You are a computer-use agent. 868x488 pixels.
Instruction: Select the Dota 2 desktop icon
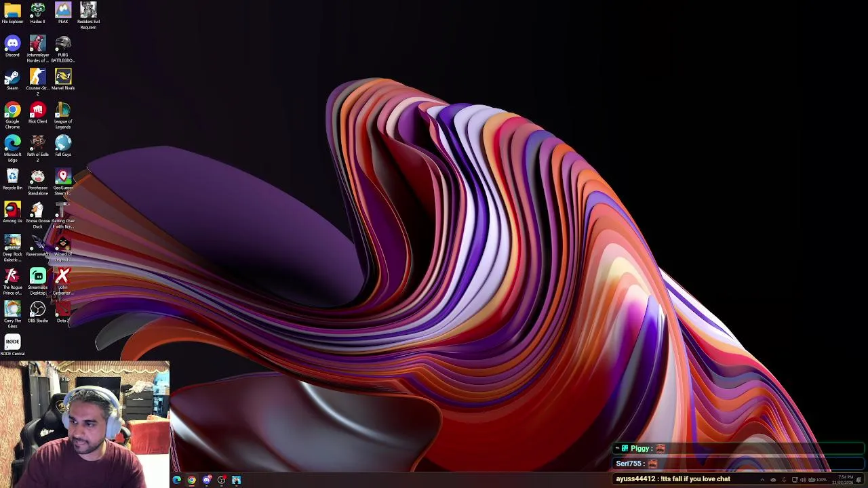tap(63, 312)
